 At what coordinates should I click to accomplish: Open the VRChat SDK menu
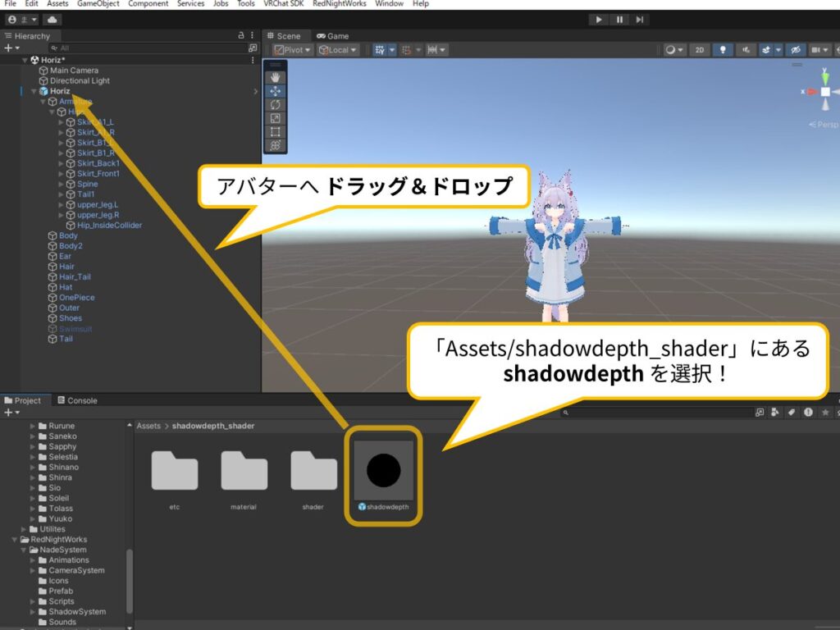tap(281, 4)
